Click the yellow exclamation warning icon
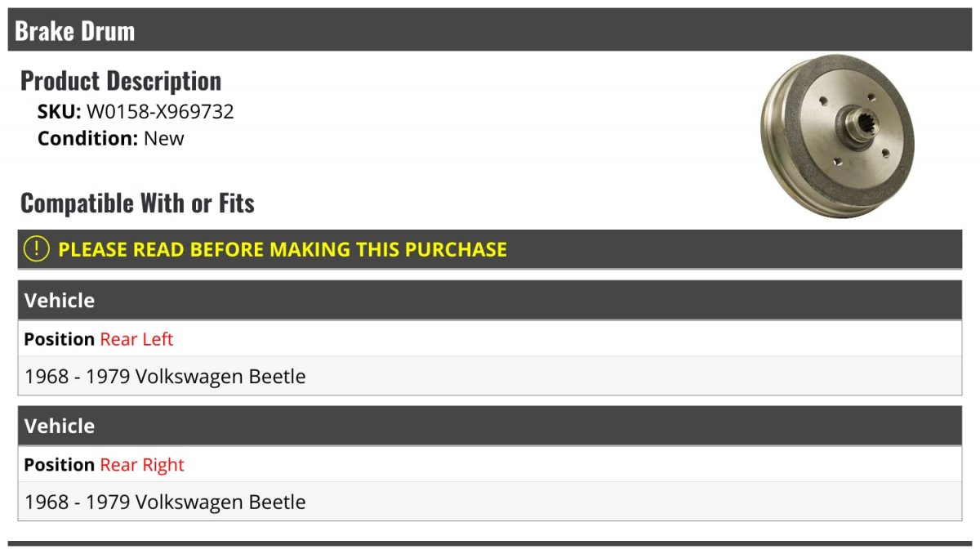This screenshot has height=554, width=980. [x=37, y=249]
